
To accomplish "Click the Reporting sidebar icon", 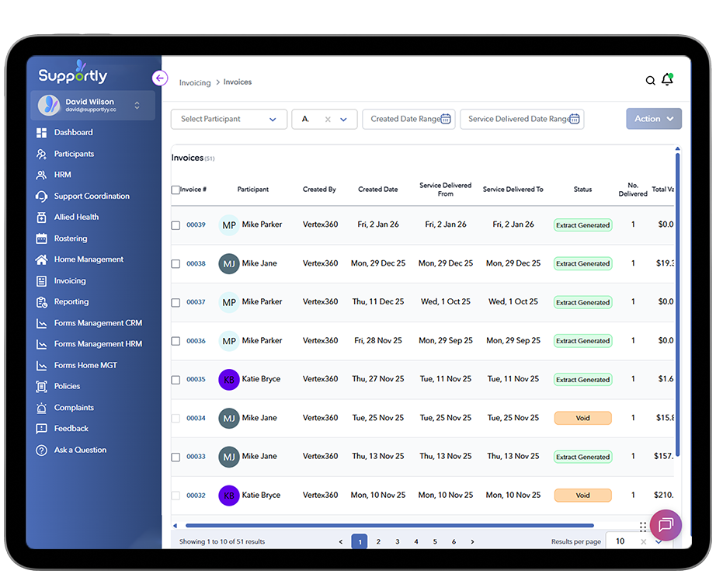I will coord(42,302).
